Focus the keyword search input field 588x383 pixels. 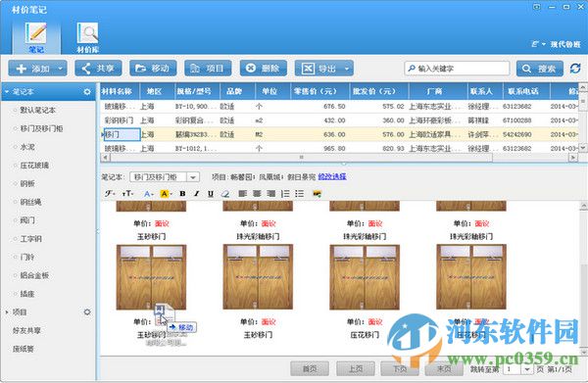click(x=457, y=69)
